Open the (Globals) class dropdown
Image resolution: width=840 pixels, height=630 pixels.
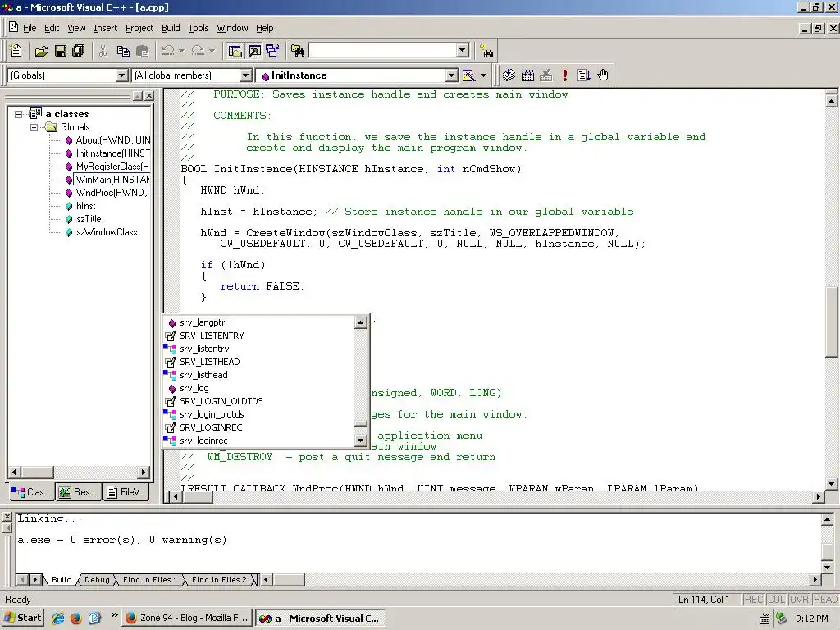pos(121,75)
